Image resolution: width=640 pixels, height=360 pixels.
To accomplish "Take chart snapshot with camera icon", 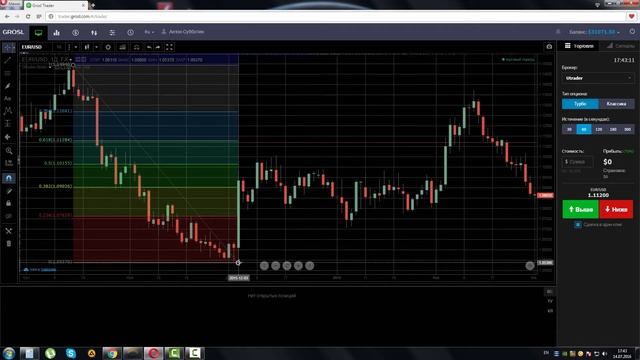I will pos(549,47).
